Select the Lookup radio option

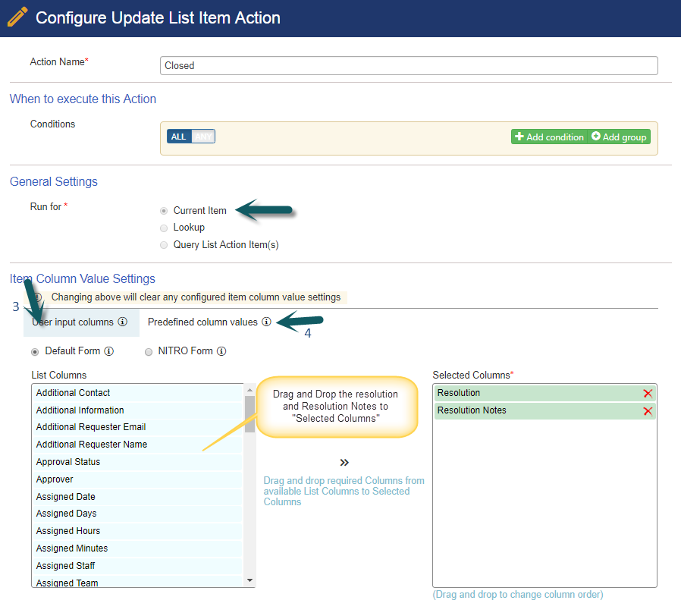click(164, 228)
